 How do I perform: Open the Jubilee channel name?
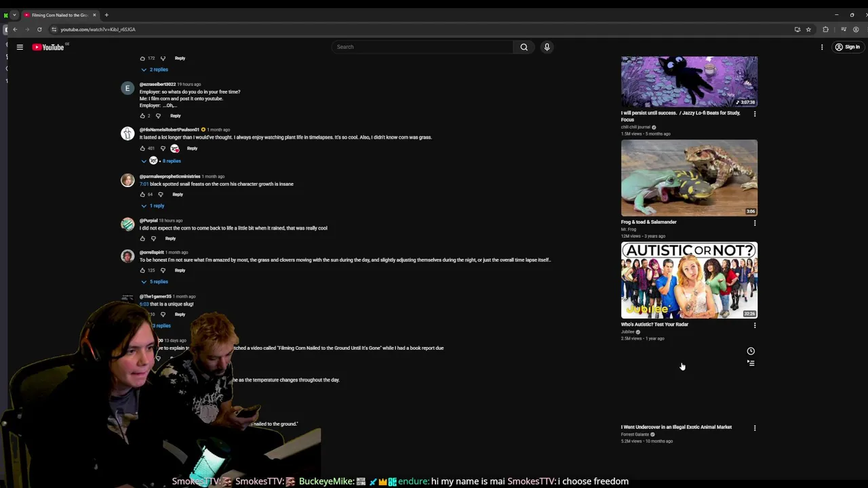tap(628, 332)
